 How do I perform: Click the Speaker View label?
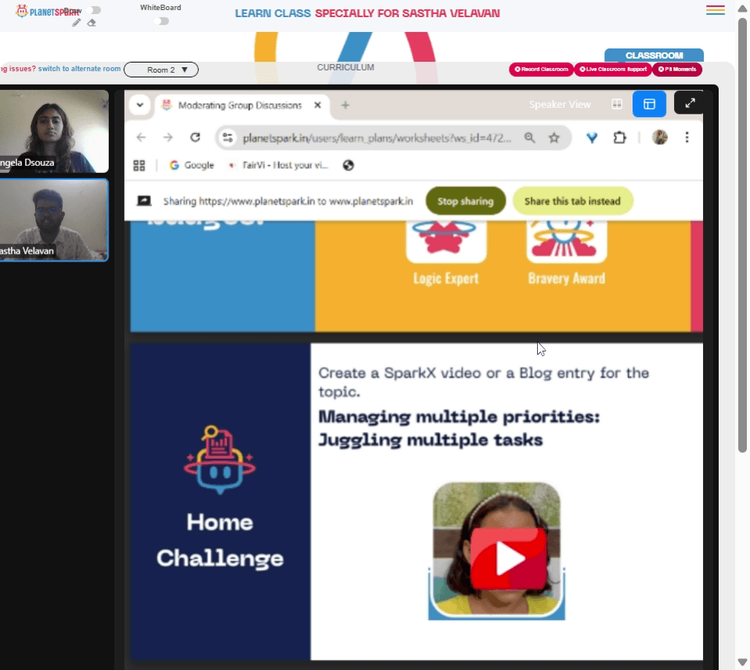[x=560, y=104]
